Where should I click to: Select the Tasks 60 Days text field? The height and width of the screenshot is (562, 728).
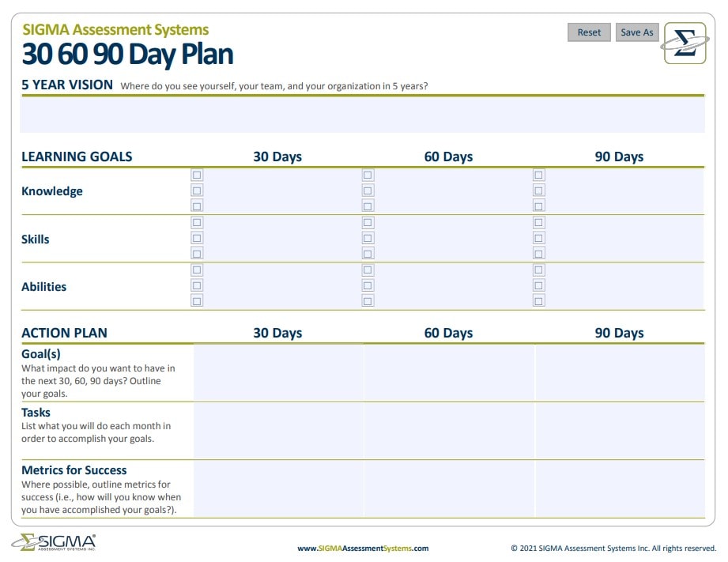(449, 431)
